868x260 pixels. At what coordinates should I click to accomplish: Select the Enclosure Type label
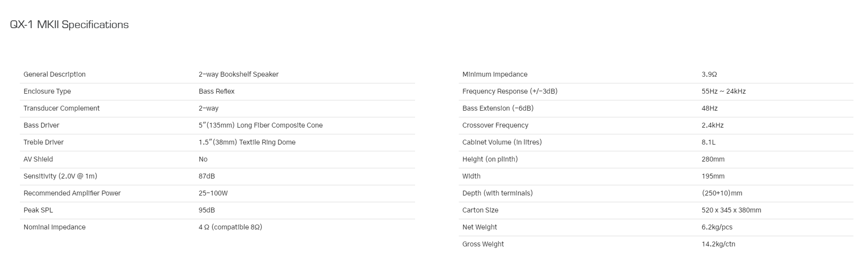pos(47,91)
